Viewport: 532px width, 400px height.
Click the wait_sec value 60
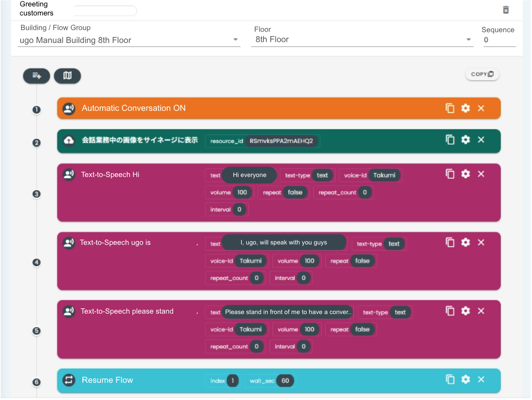(x=285, y=381)
